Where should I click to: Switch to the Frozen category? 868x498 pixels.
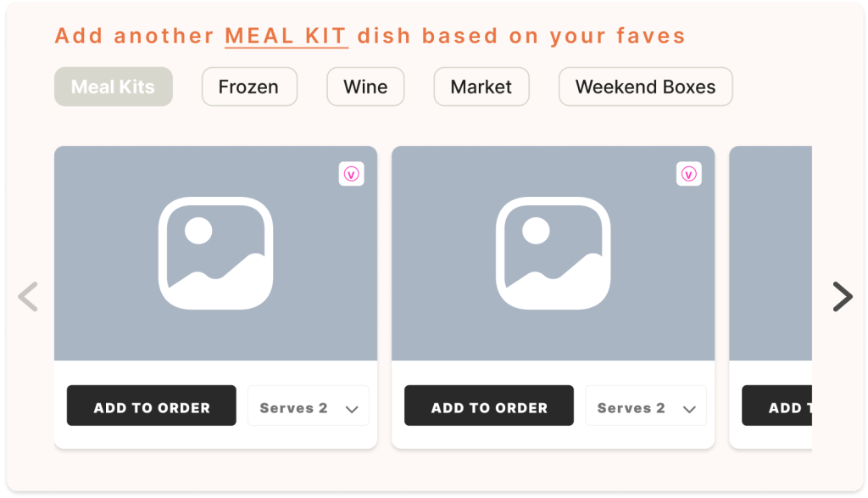pyautogui.click(x=249, y=87)
